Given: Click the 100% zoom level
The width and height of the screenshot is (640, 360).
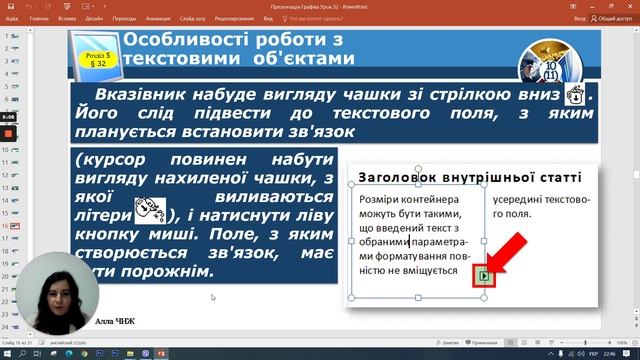Looking at the screenshot, I should [x=622, y=343].
